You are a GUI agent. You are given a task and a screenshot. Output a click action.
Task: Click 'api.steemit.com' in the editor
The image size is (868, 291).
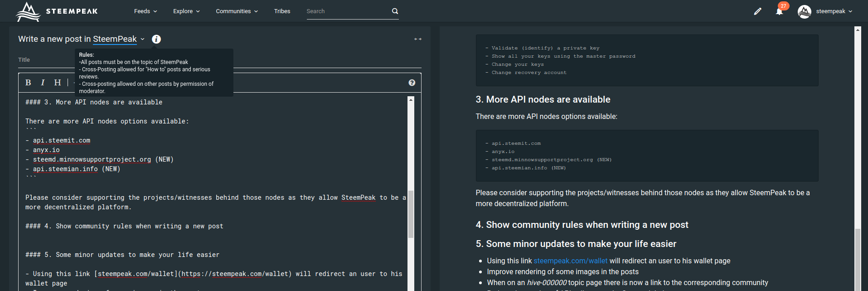(x=62, y=141)
